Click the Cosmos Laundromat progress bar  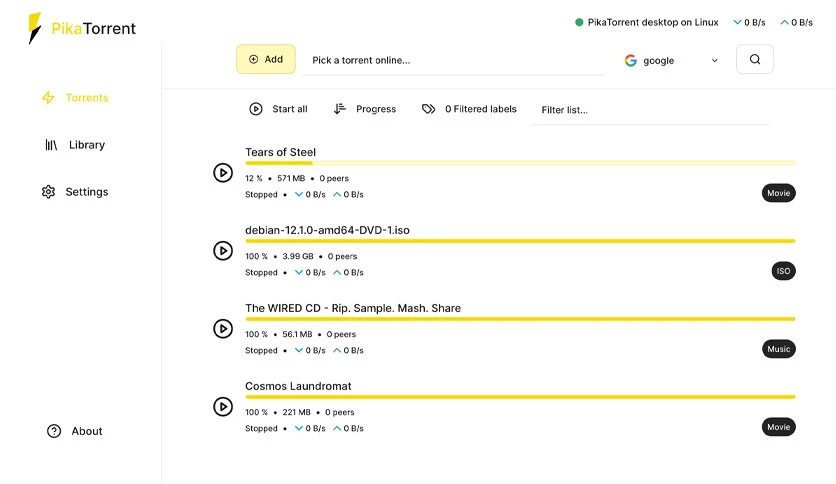[x=520, y=397]
